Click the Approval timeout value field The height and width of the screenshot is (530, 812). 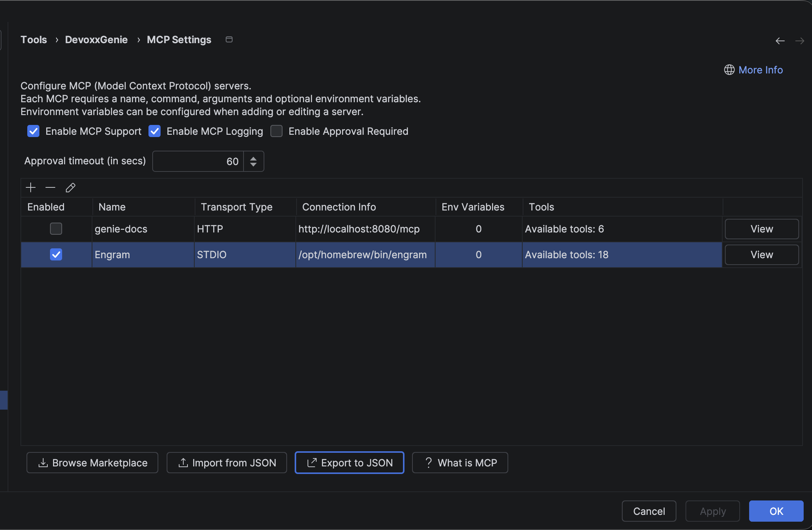point(198,161)
